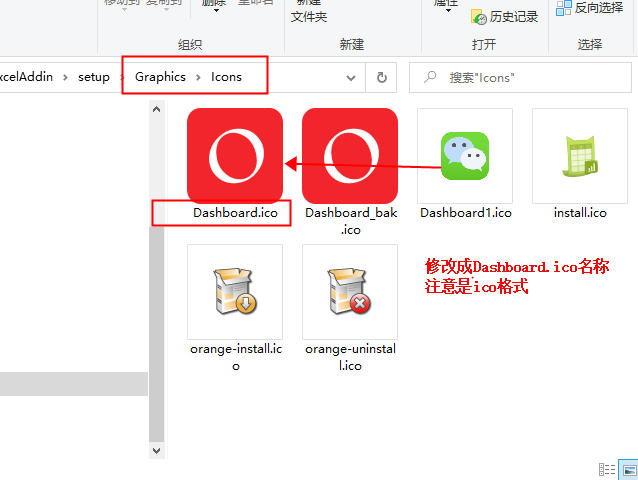The height and width of the screenshot is (480, 638).
Task: Click the invert selection grid icon
Action: click(564, 7)
